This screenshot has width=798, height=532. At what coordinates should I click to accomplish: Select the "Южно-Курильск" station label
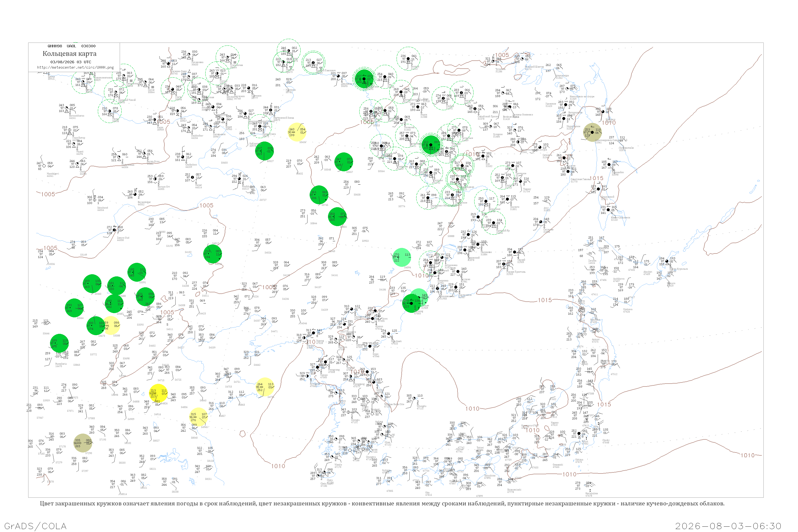(x=679, y=269)
